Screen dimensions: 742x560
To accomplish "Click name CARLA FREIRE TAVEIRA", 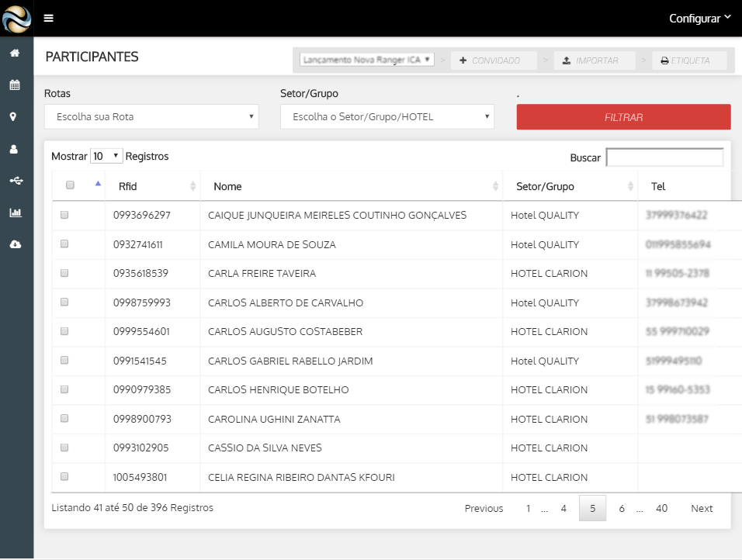I will tap(262, 273).
